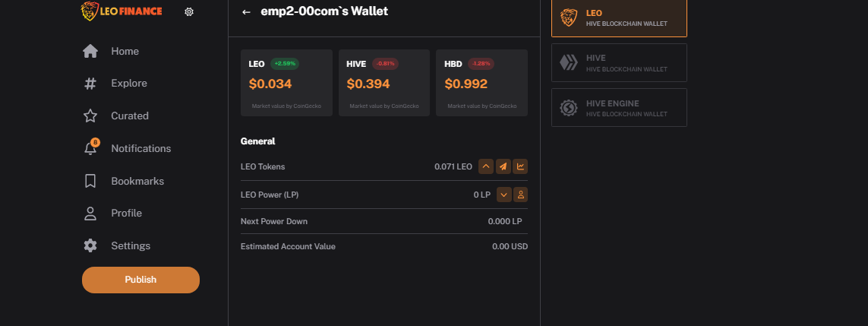868x326 pixels.
Task: Click the Curated star icon
Action: coord(90,116)
